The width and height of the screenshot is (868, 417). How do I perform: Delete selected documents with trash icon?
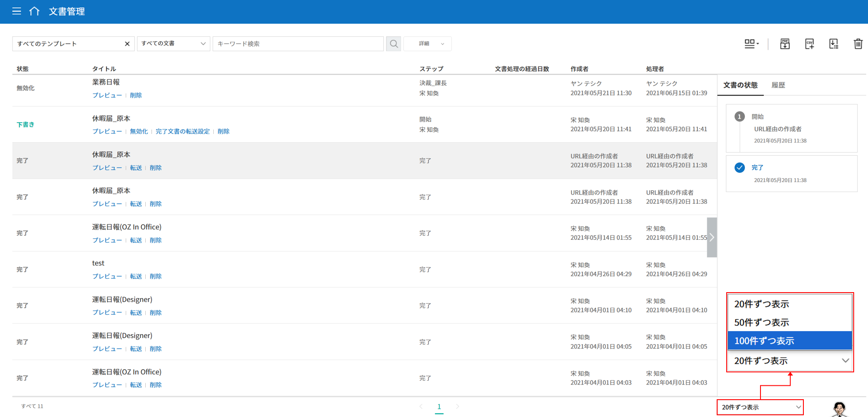(x=858, y=44)
